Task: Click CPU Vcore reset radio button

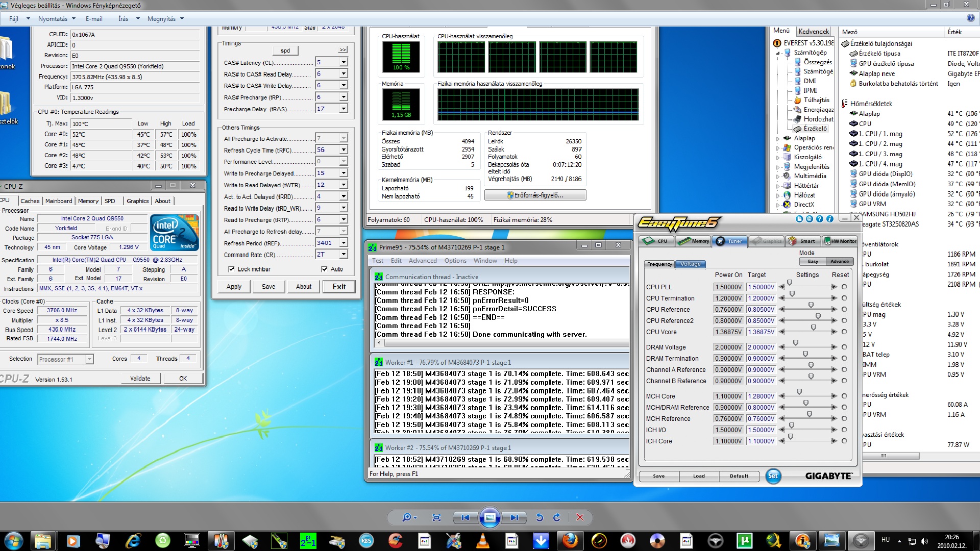Action: point(844,332)
